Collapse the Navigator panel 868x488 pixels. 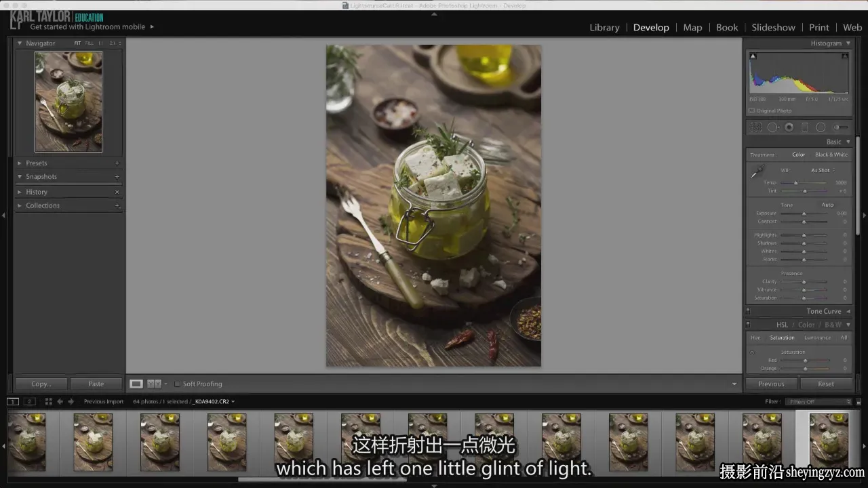pos(20,43)
